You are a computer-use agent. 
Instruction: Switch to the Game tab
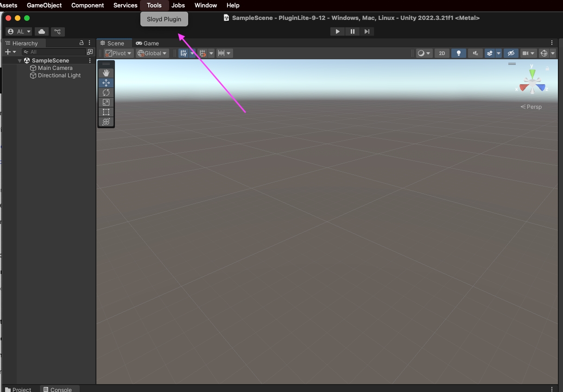point(147,43)
